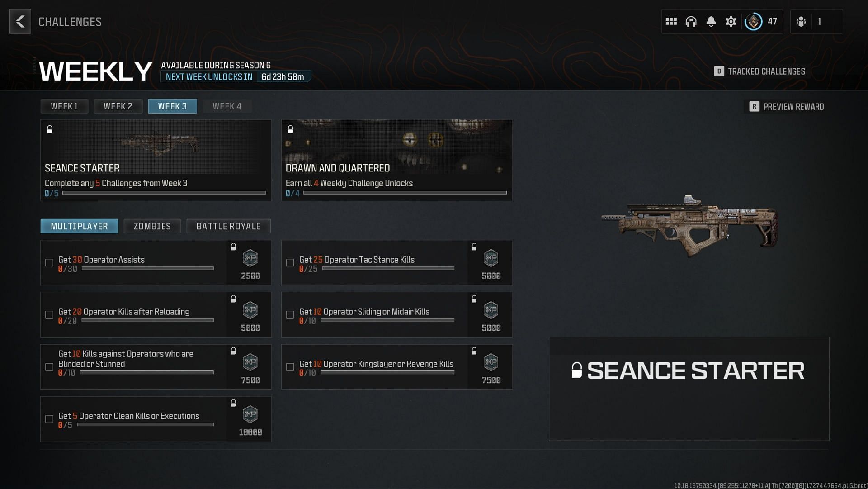The width and height of the screenshot is (868, 489).
Task: Select WEEK 1 tab
Action: click(64, 106)
